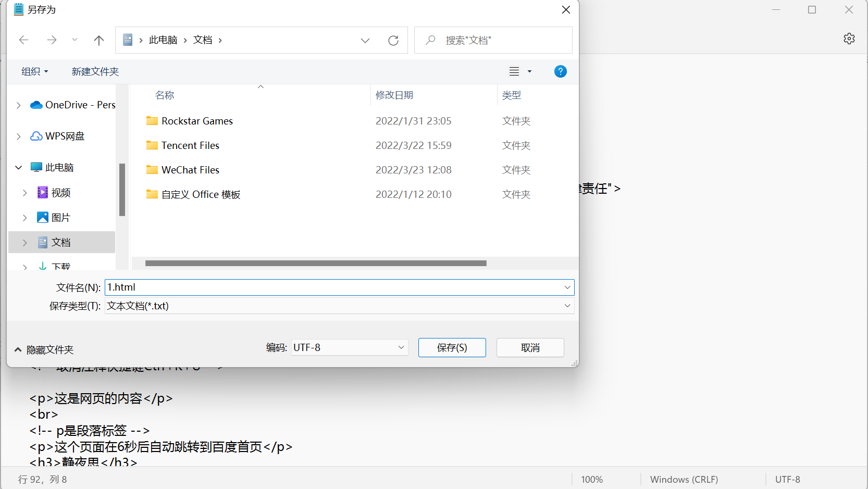Click UTF-8 encoding in Notepad status bar
This screenshot has height=489, width=868.
click(x=788, y=480)
